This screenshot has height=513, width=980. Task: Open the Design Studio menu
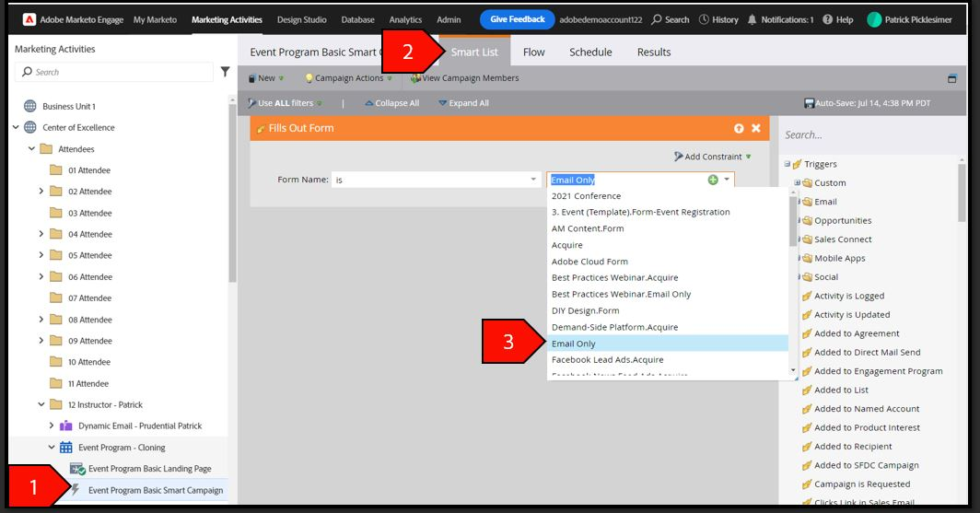pyautogui.click(x=302, y=19)
